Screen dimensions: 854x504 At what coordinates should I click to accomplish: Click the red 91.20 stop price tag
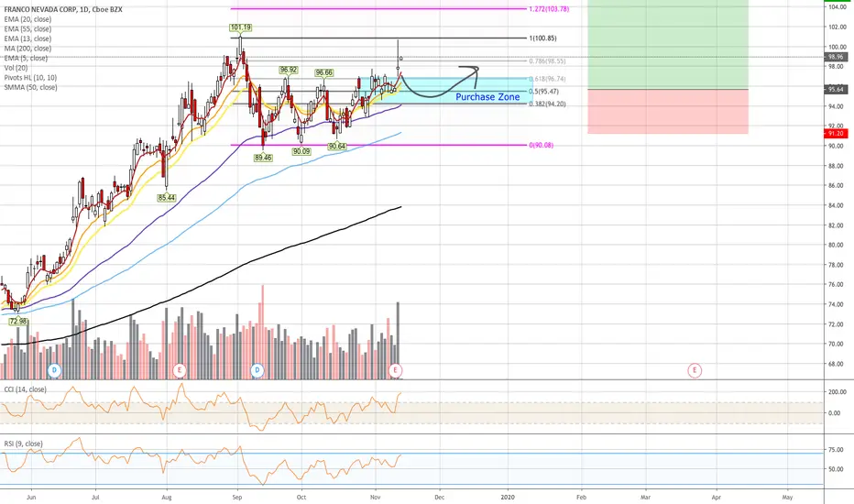[836, 134]
